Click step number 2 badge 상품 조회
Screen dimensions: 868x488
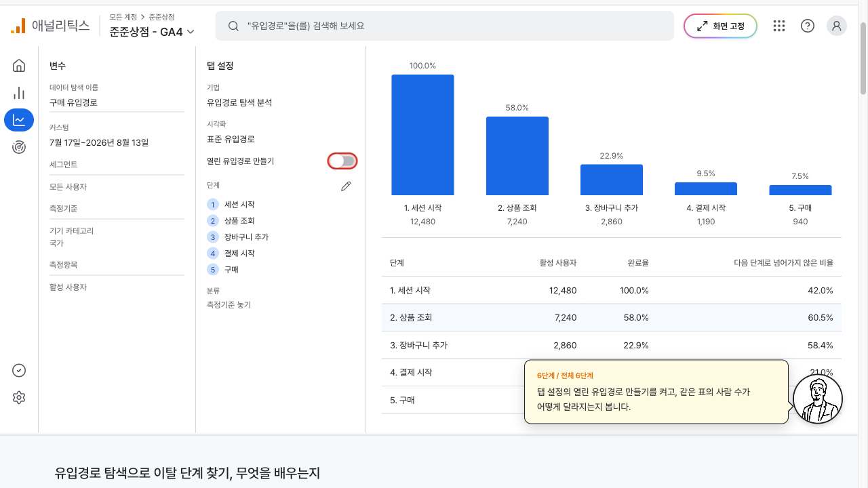[213, 220]
